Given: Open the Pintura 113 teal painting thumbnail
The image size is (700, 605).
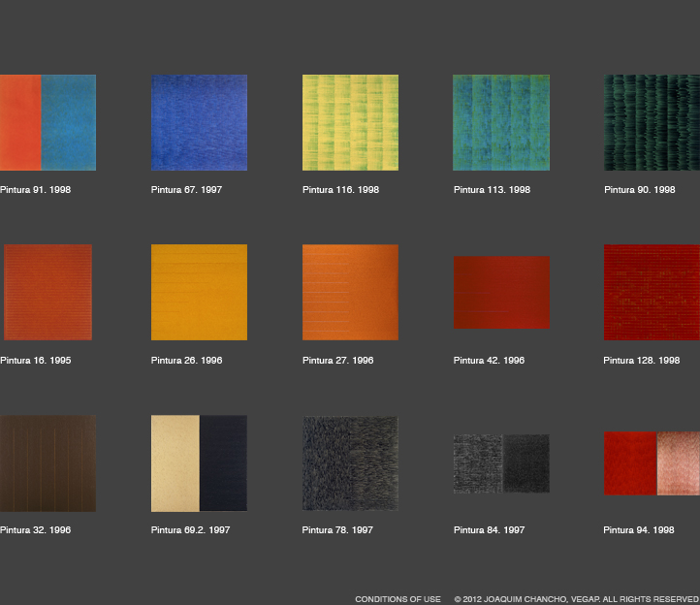Looking at the screenshot, I should click(x=501, y=122).
